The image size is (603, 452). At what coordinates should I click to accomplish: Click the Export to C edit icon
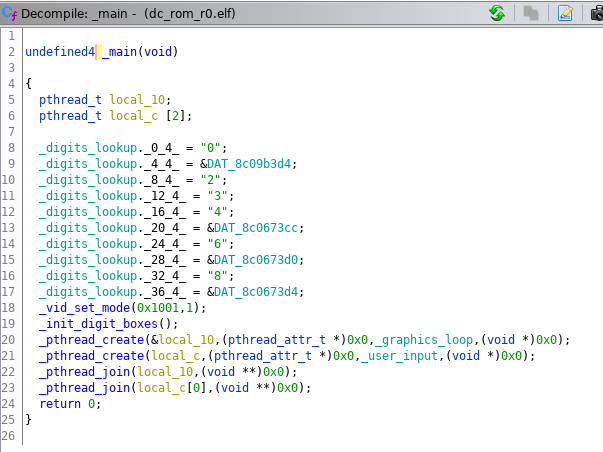tap(565, 13)
